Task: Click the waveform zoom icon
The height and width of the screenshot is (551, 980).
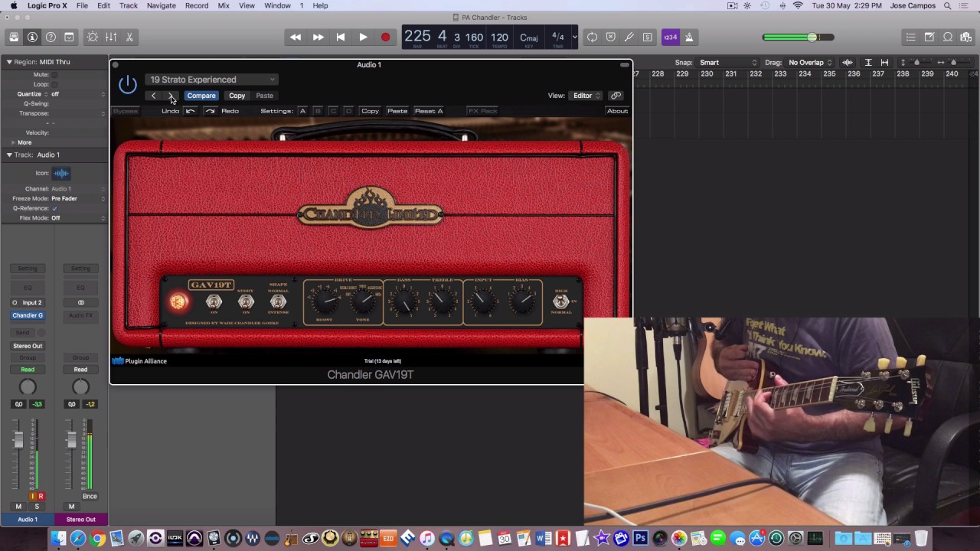Action: [x=848, y=63]
